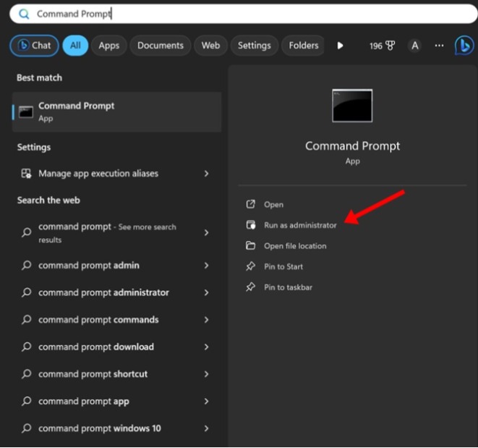Expand Manage app execution aliases chevron
Viewport: 478px width, 448px height.
click(207, 174)
